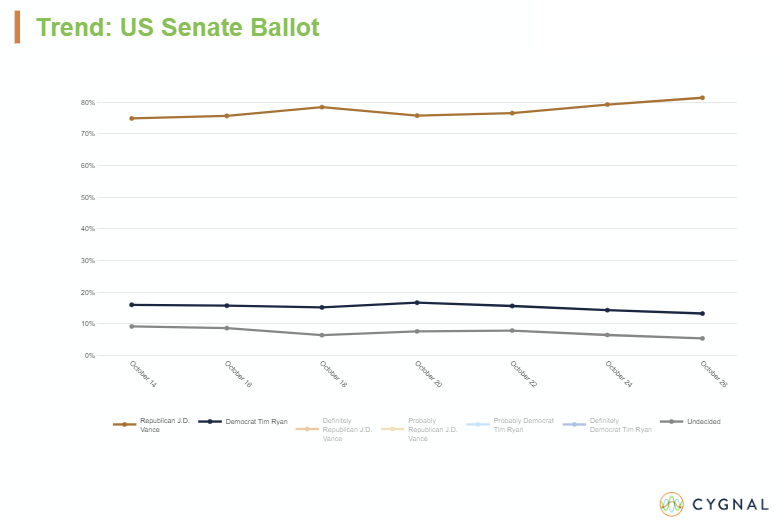Click Vance data point at October 14
779x521 pixels.
131,118
